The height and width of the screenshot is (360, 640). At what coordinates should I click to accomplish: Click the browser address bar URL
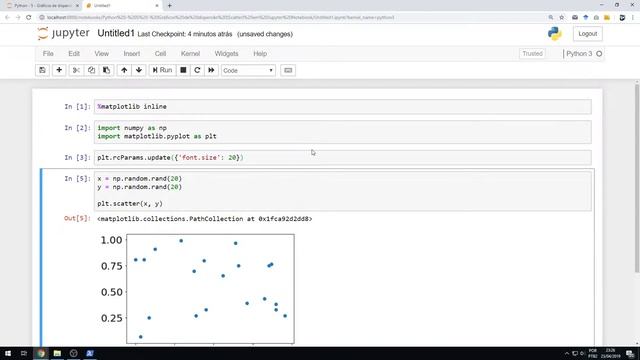pyautogui.click(x=220, y=18)
